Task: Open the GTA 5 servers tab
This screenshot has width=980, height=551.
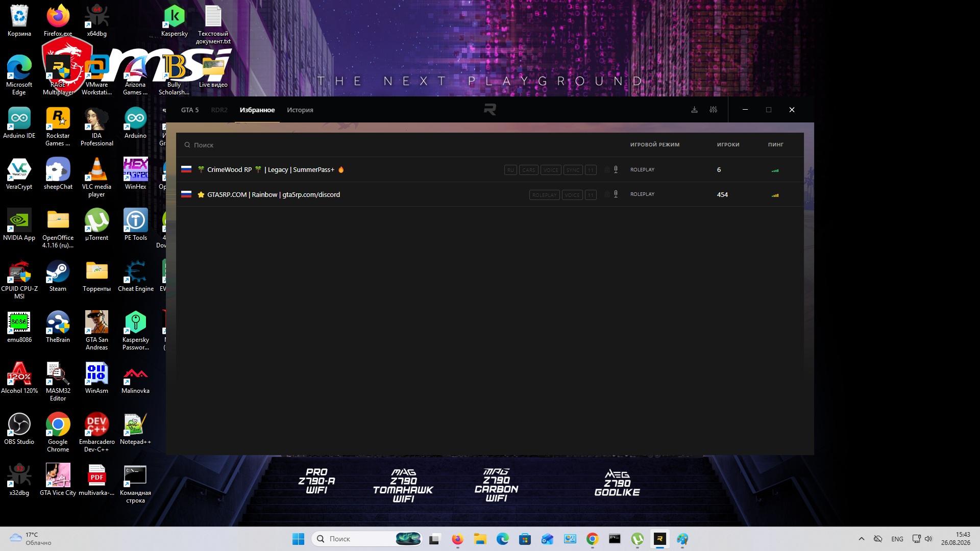Action: (x=190, y=110)
